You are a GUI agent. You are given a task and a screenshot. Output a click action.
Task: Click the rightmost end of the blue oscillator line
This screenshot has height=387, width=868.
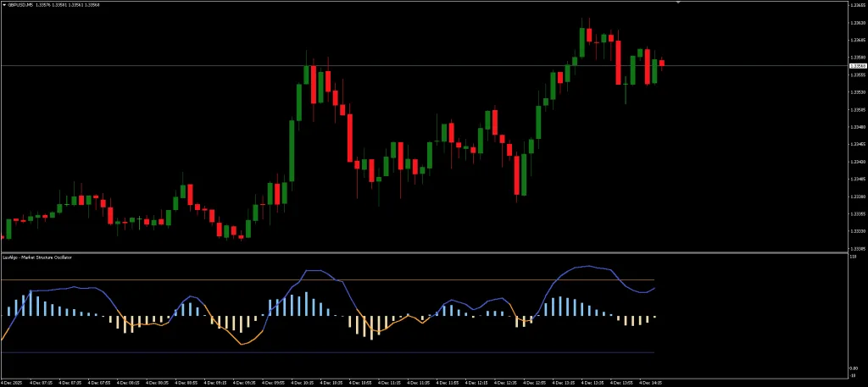pyautogui.click(x=654, y=288)
